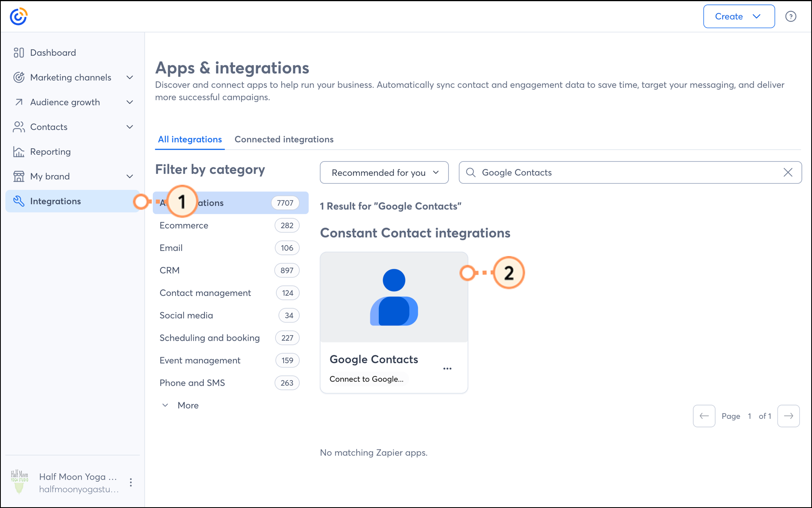Click the 227 Scheduling count badge
This screenshot has width=812, height=508.
coord(287,338)
